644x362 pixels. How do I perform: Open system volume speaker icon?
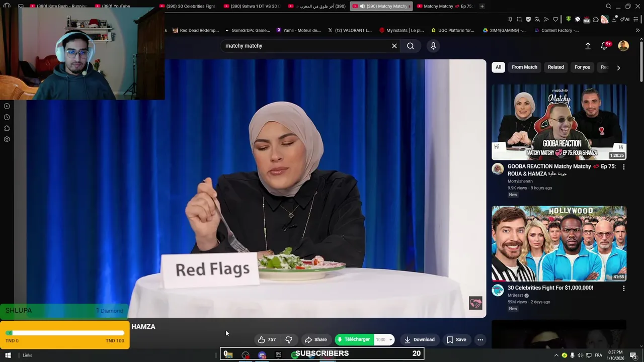coord(580,355)
